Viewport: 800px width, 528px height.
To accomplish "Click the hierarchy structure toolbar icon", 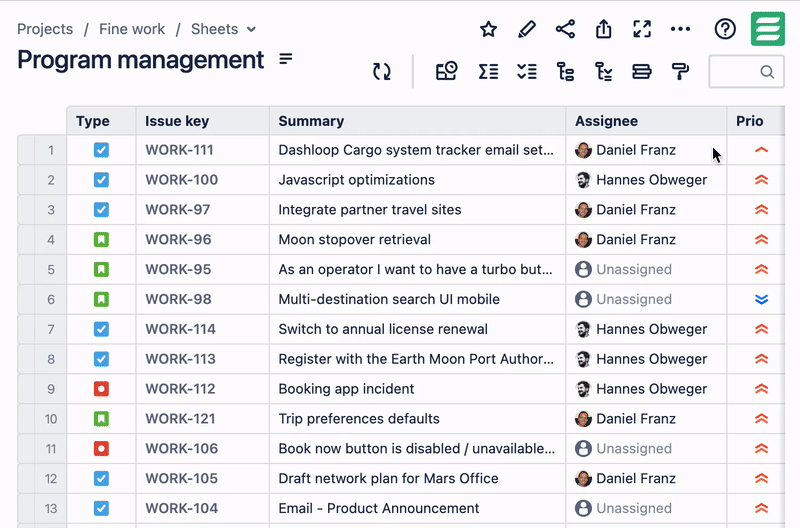I will tap(565, 71).
